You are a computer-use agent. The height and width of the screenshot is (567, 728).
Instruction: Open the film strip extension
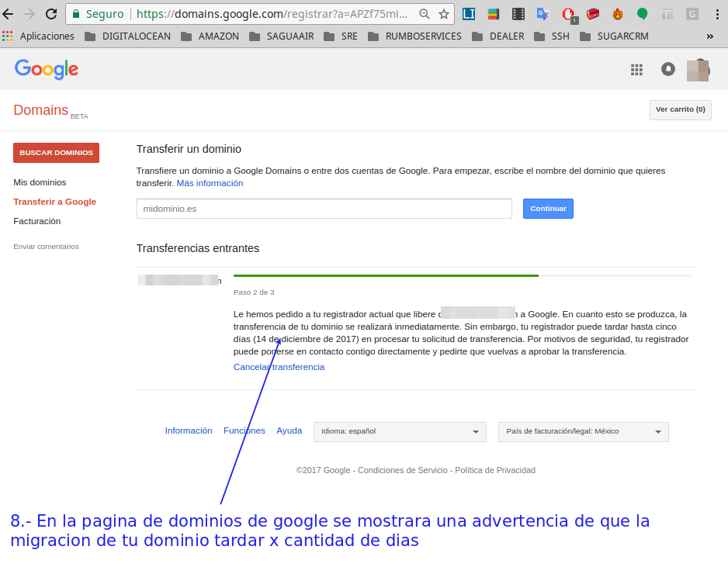[518, 14]
